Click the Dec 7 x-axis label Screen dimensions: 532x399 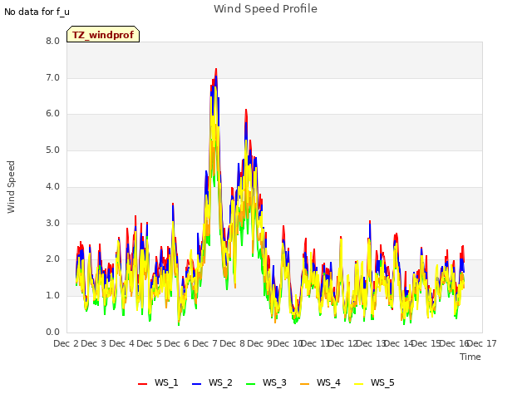(205, 343)
